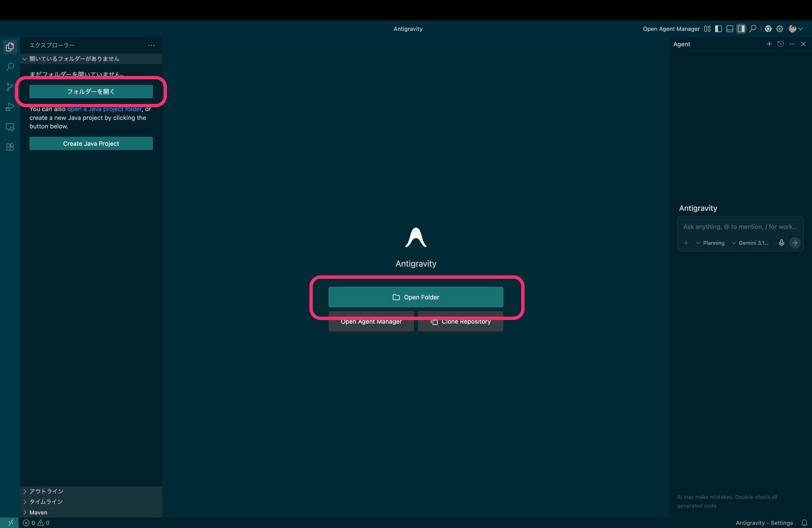Toggle the secondary Agent side bar

point(741,29)
